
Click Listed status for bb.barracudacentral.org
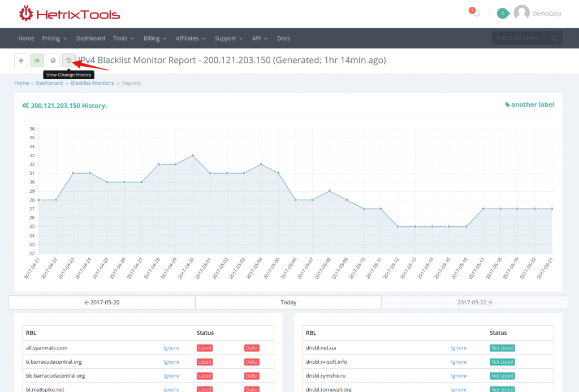pos(205,376)
